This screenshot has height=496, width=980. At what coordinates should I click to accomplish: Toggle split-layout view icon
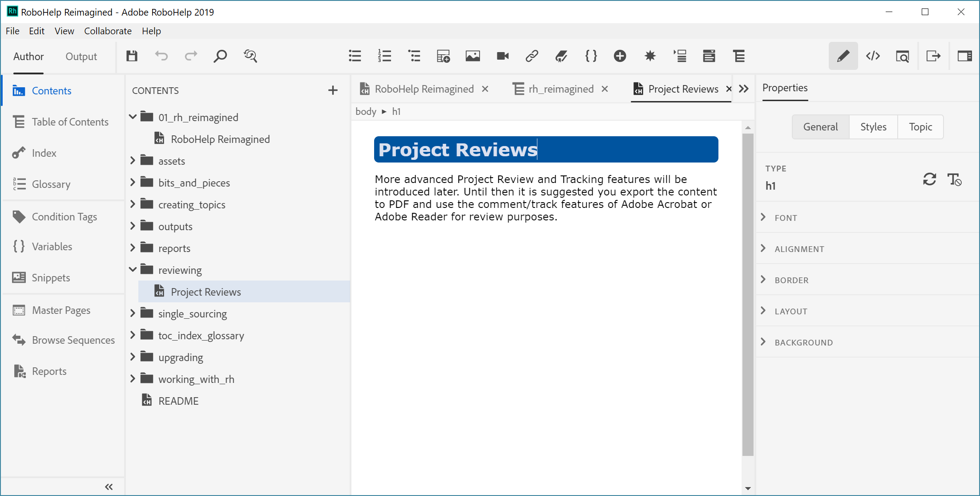965,56
